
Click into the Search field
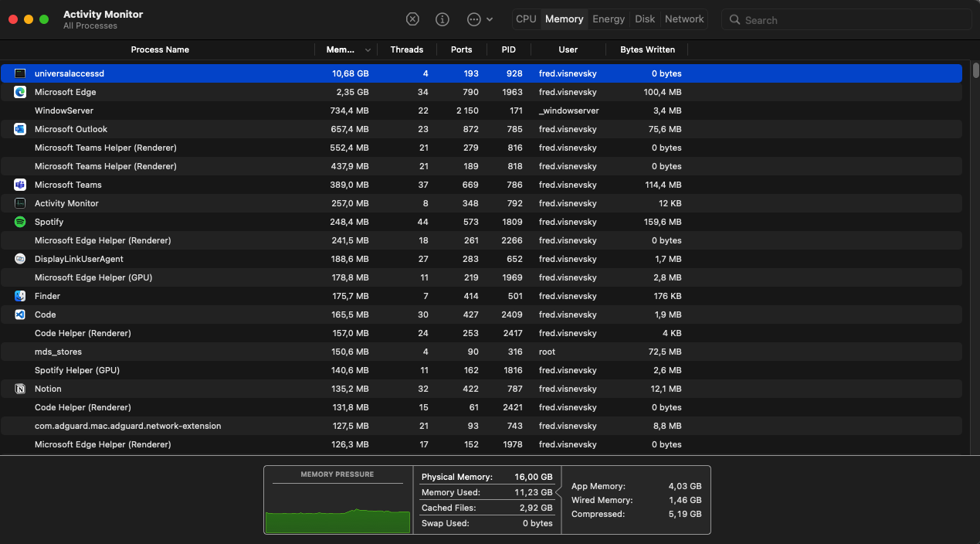846,20
